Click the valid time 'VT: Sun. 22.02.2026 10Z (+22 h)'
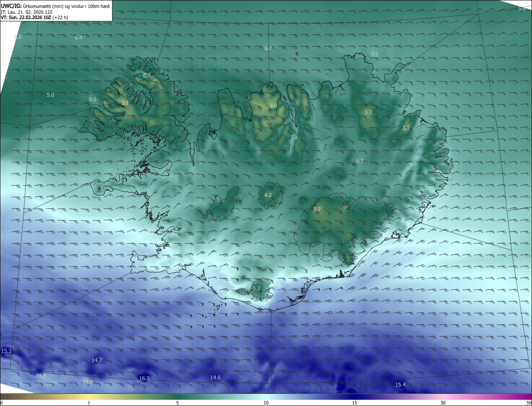The image size is (532, 406). 34,17
